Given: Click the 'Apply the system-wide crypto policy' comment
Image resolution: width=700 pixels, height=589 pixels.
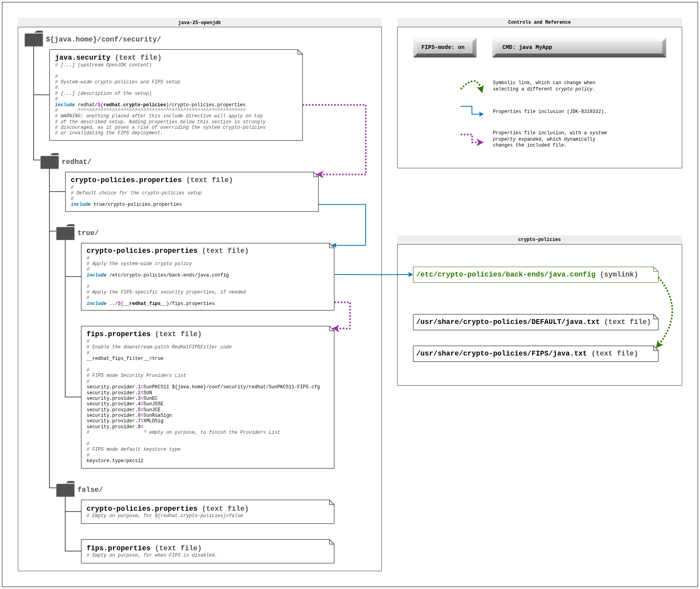Looking at the screenshot, I should point(139,264).
